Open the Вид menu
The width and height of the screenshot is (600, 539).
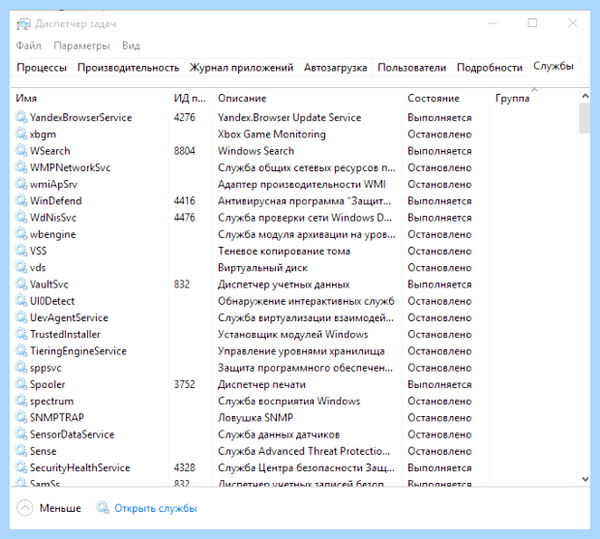click(x=131, y=46)
